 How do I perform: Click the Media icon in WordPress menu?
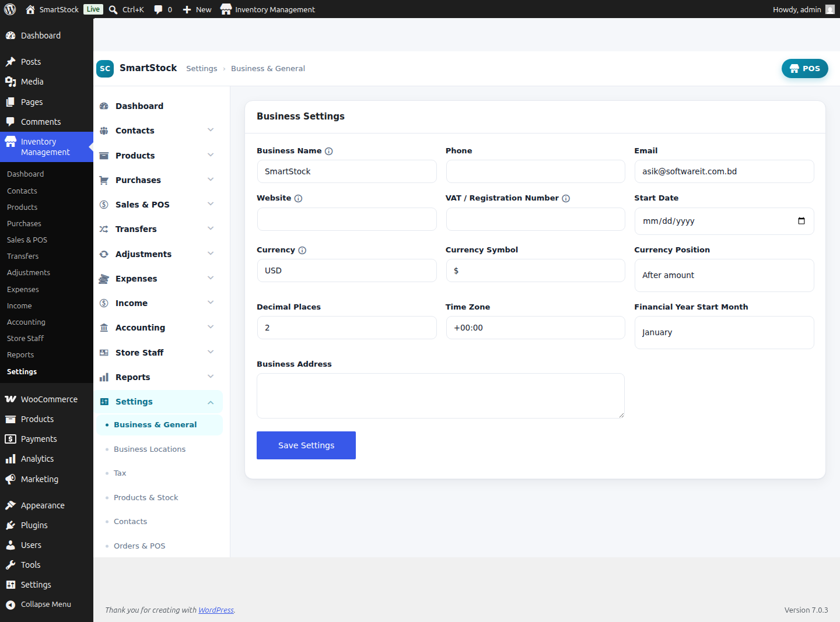[x=10, y=82]
